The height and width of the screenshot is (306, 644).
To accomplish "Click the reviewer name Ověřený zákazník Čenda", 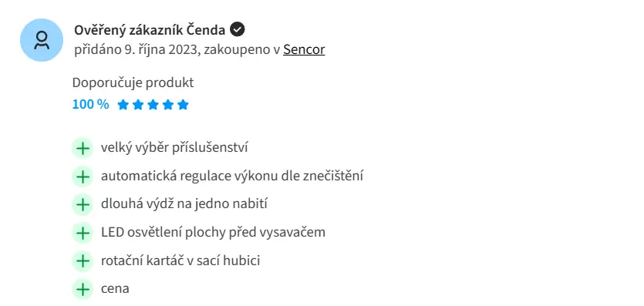I will 150,30.
